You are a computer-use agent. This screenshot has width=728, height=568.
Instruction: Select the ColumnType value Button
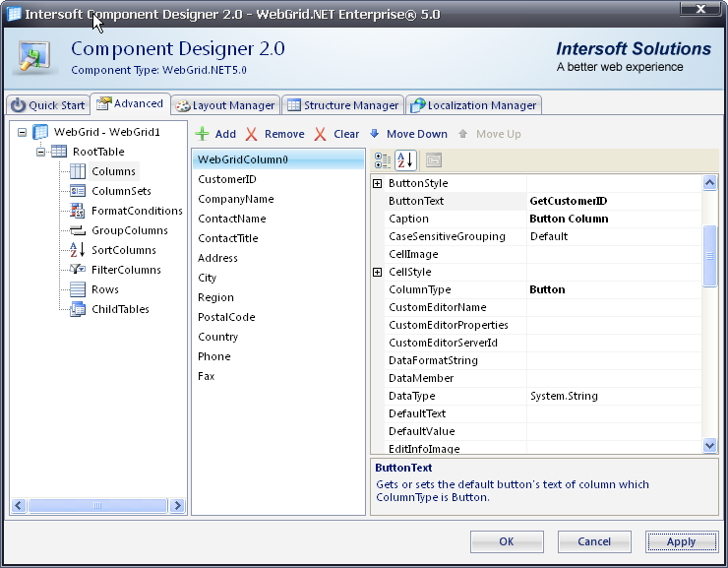click(614, 289)
